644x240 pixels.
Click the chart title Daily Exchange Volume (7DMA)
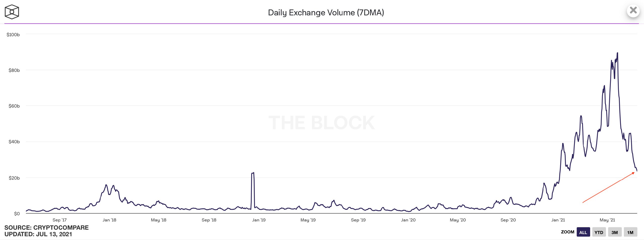tap(326, 13)
